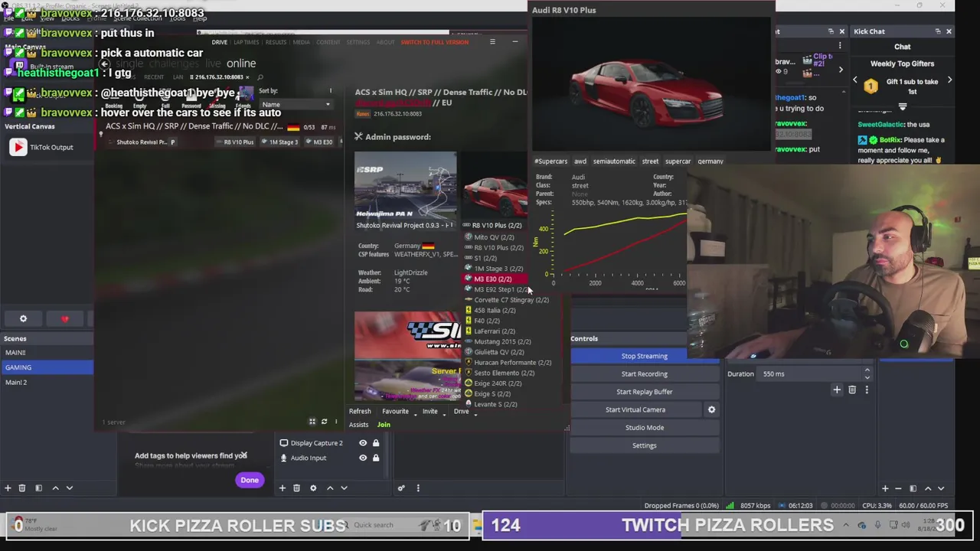Move scene down with Scenes down arrow
Viewport: 980px width, 551px height.
pos(69,487)
